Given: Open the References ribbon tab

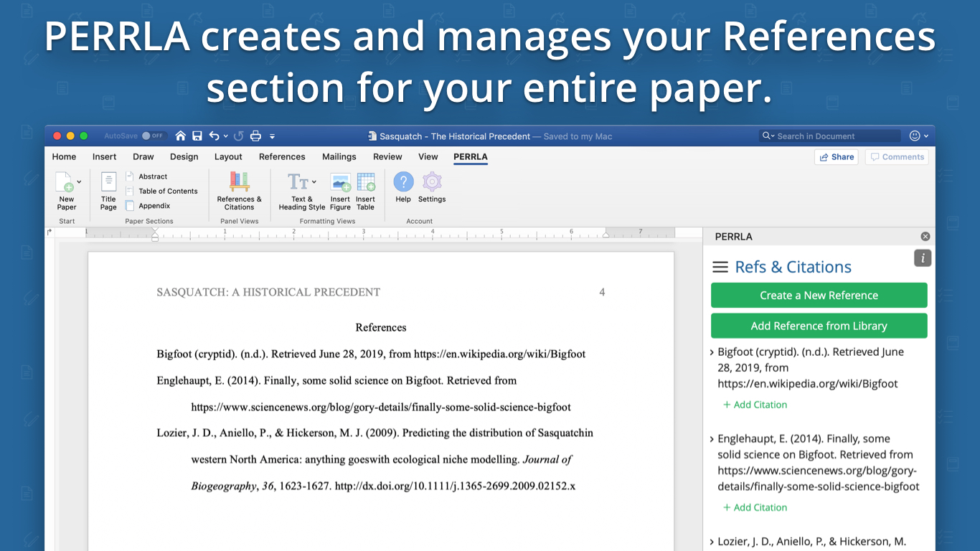Looking at the screenshot, I should (x=282, y=156).
